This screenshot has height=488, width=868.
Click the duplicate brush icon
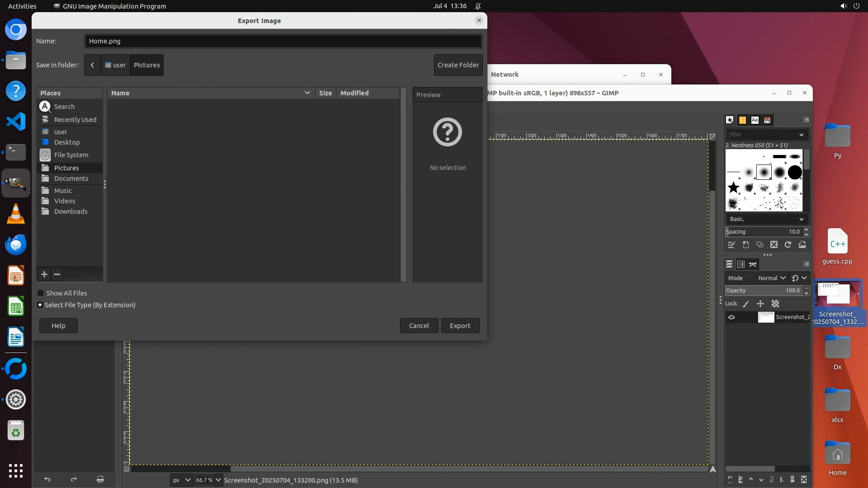[760, 244]
